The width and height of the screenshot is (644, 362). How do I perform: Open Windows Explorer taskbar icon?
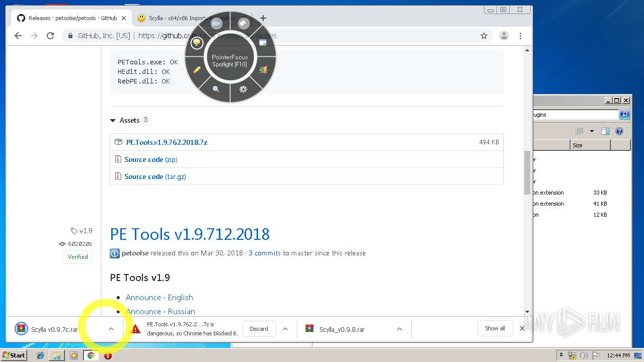point(57,355)
